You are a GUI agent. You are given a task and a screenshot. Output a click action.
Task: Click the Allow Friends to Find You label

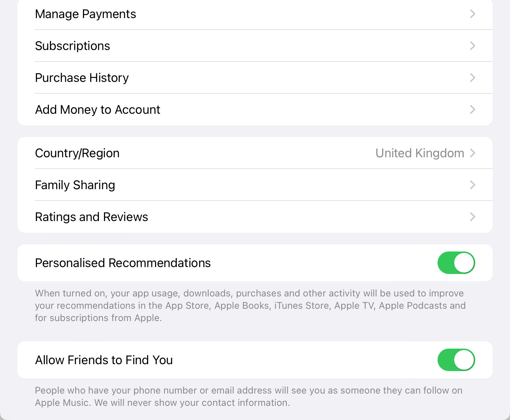(x=104, y=360)
